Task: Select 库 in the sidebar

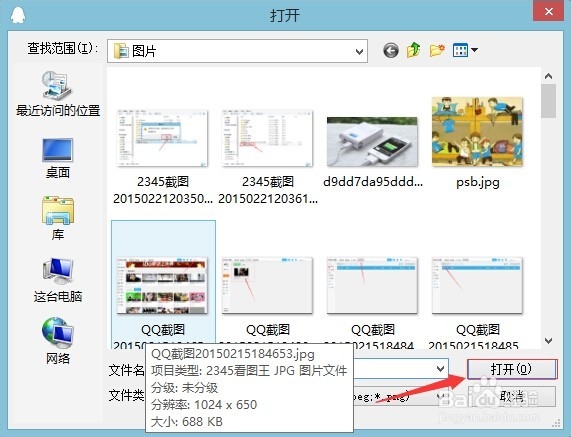Action: pos(58,219)
